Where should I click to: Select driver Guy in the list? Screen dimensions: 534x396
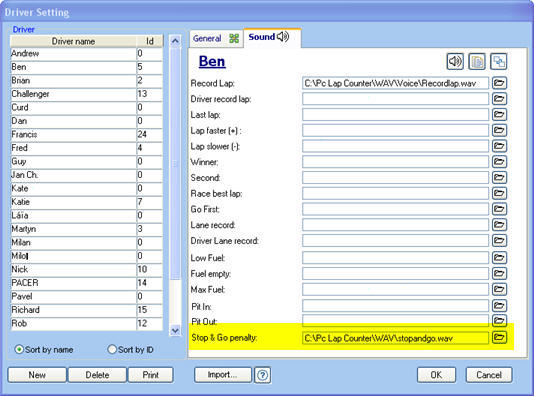tap(73, 161)
